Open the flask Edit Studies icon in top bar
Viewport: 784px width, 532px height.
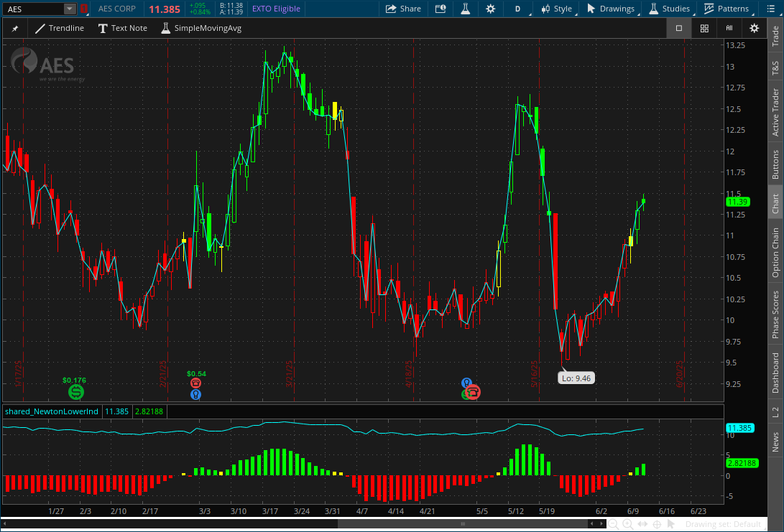pos(465,9)
